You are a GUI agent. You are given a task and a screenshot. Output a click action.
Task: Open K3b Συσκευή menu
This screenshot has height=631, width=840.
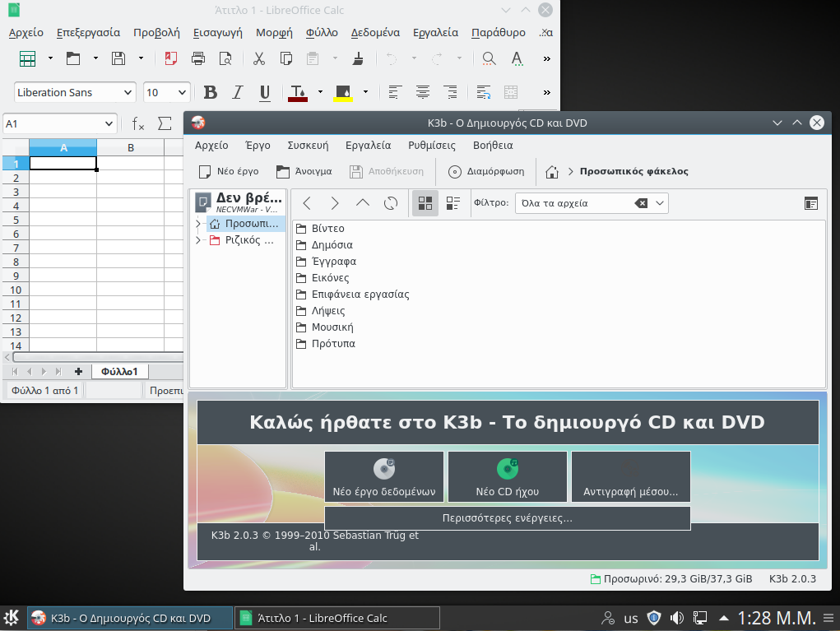click(x=308, y=145)
